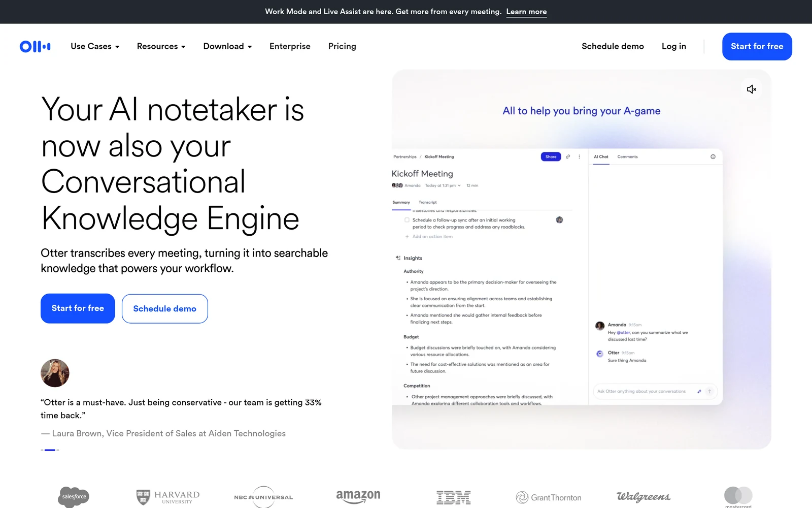Click the send arrow in the chat box
The width and height of the screenshot is (812, 508).
tap(709, 391)
